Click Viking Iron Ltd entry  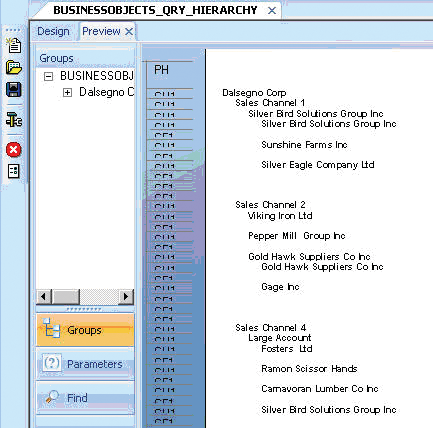(280, 216)
